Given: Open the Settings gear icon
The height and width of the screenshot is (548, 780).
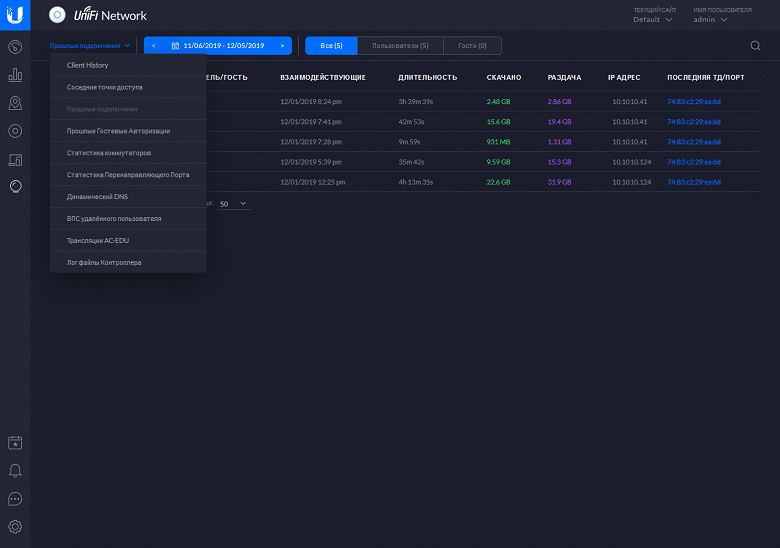Looking at the screenshot, I should [x=15, y=526].
